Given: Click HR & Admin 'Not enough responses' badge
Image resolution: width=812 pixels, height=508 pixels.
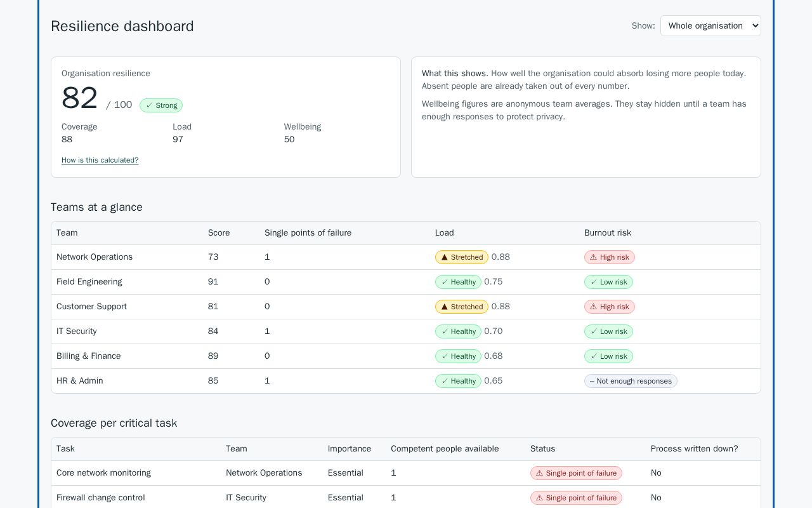Looking at the screenshot, I should (x=631, y=381).
